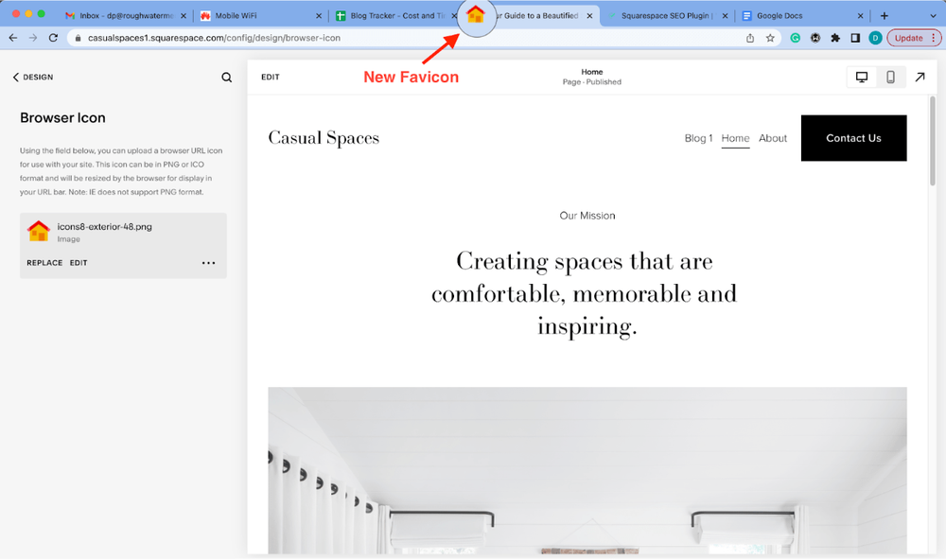This screenshot has height=560, width=946.
Task: Click the Chrome profile avatar D
Action: (x=875, y=39)
